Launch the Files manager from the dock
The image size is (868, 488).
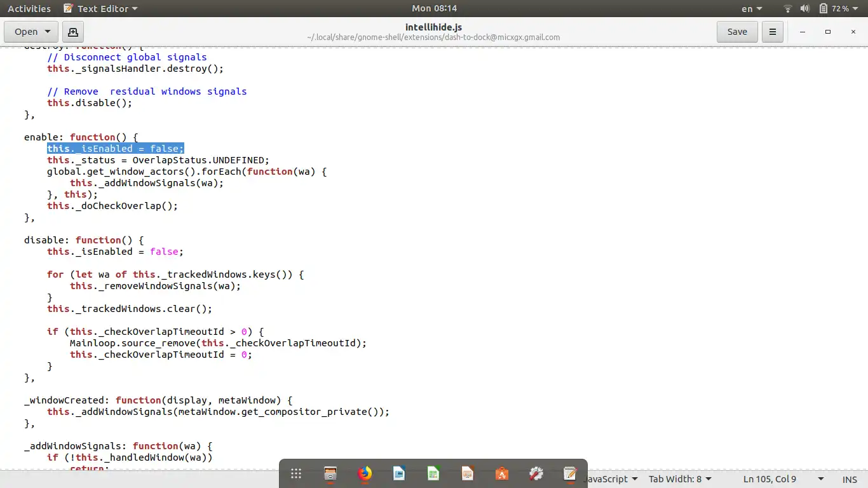330,473
